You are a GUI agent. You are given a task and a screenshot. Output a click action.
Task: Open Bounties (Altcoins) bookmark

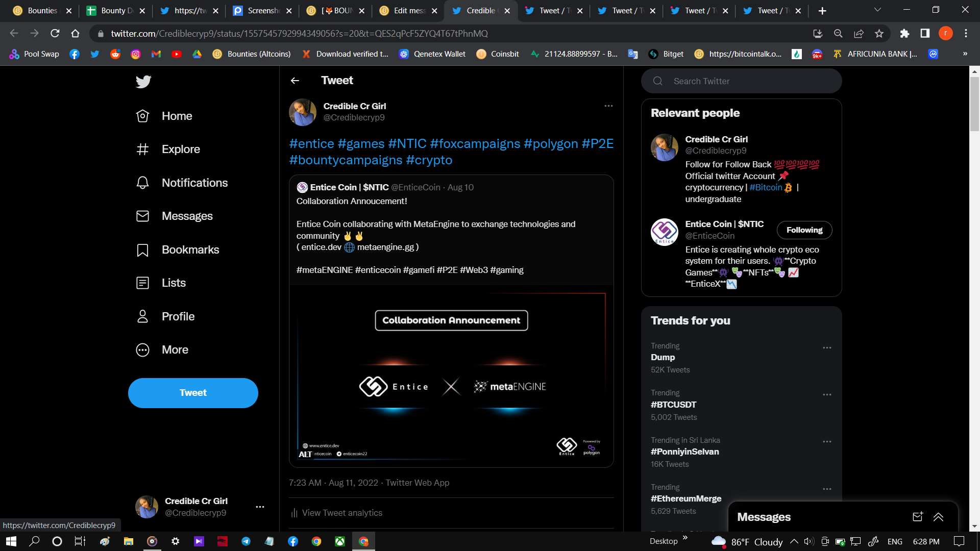coord(252,54)
